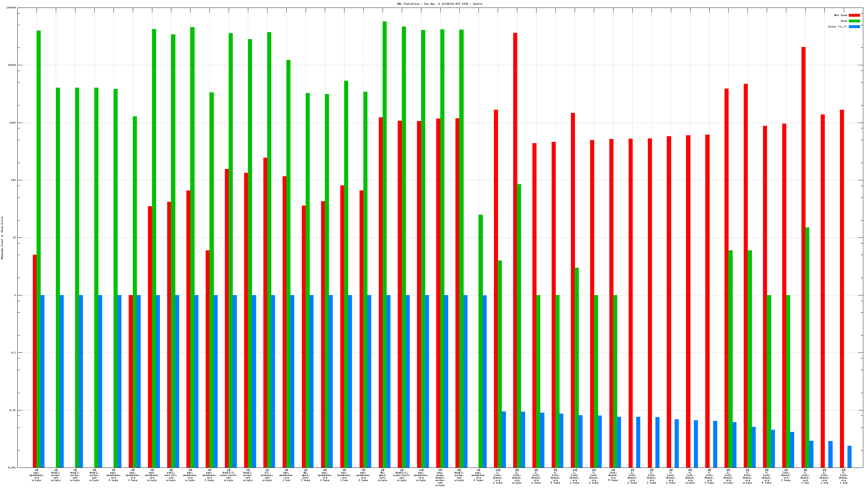This screenshot has width=868, height=488.
Task: Click the psbl.surriel.com origin x-axis label
Action: [x=171, y=475]
